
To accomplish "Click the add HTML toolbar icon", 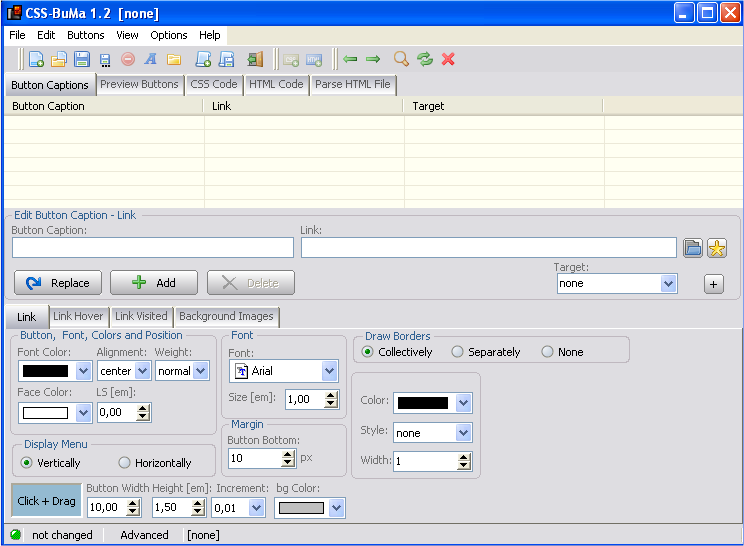I will coord(314,60).
